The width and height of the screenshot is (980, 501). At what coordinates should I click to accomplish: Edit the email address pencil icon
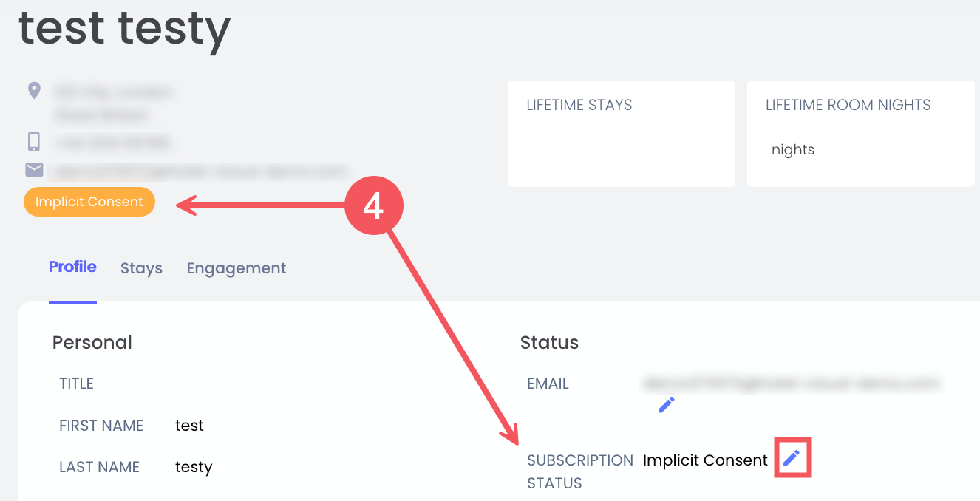coord(667,405)
